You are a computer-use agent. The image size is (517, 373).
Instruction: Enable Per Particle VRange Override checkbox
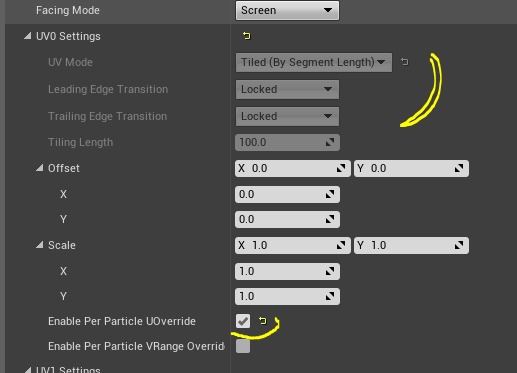click(x=243, y=346)
